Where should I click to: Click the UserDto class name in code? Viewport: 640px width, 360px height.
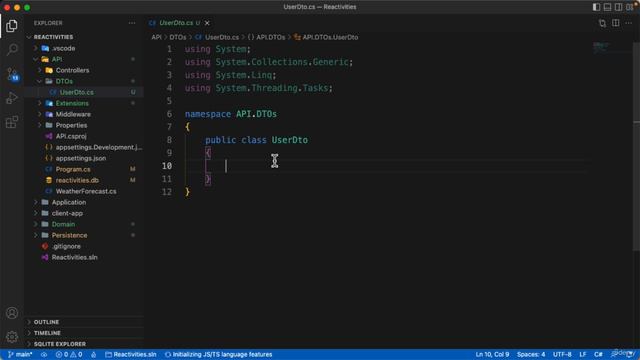point(290,140)
